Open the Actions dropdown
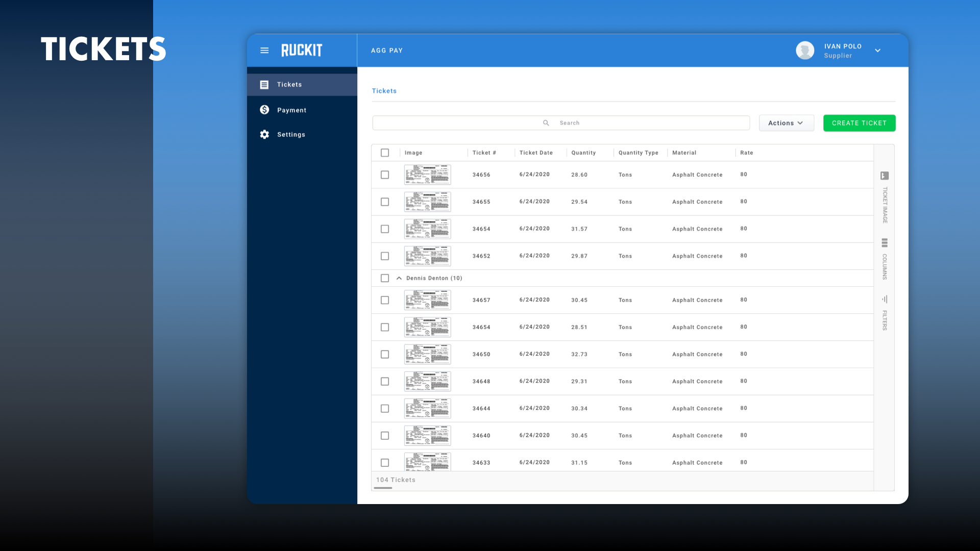Screen dimensions: 980x551 [x=786, y=123]
